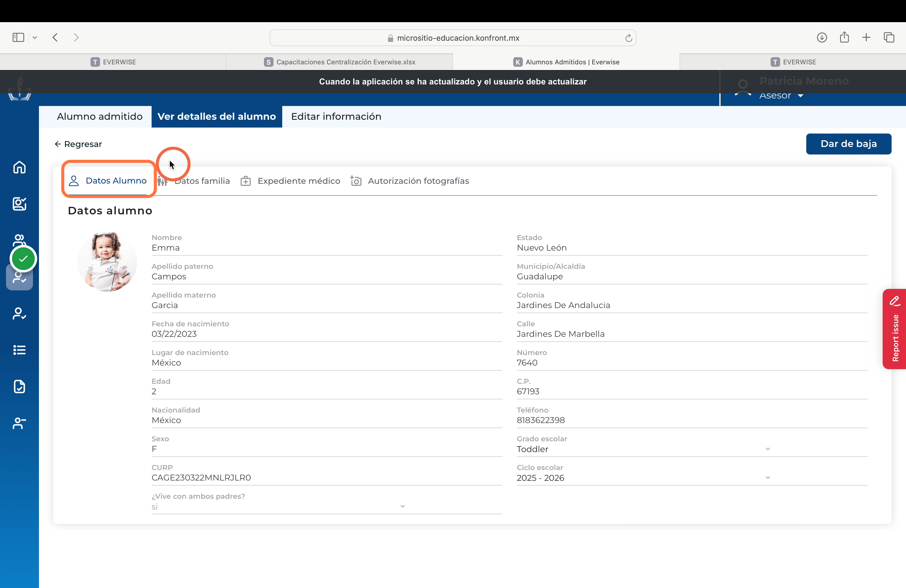This screenshot has height=588, width=906.
Task: Click the user minus sidebar icon
Action: point(19,423)
